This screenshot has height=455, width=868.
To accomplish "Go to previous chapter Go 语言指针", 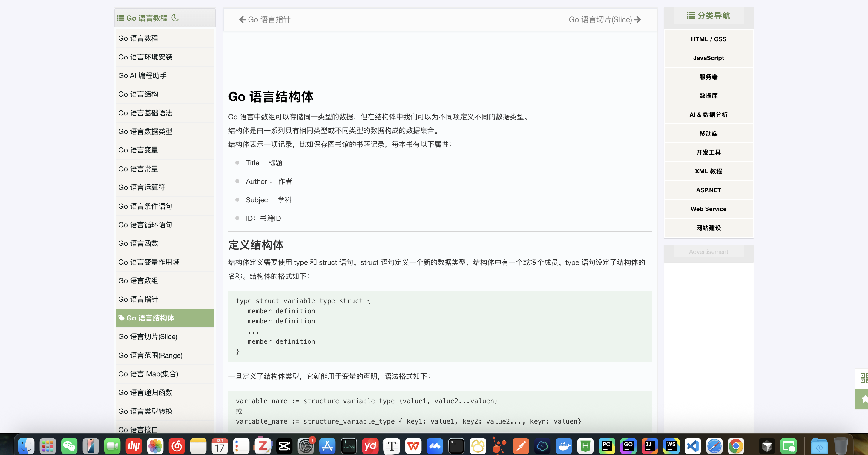I will click(x=265, y=19).
